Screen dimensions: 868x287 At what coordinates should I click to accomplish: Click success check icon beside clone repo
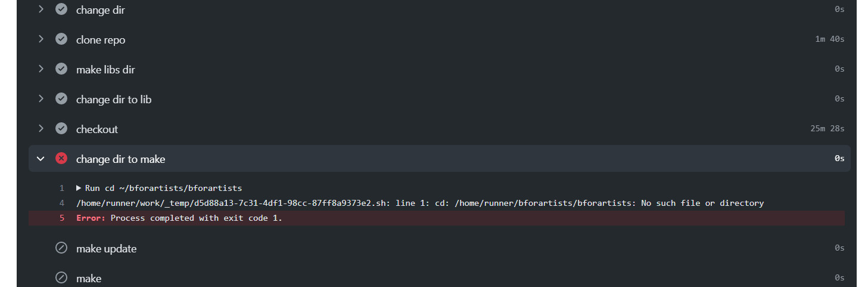click(61, 39)
